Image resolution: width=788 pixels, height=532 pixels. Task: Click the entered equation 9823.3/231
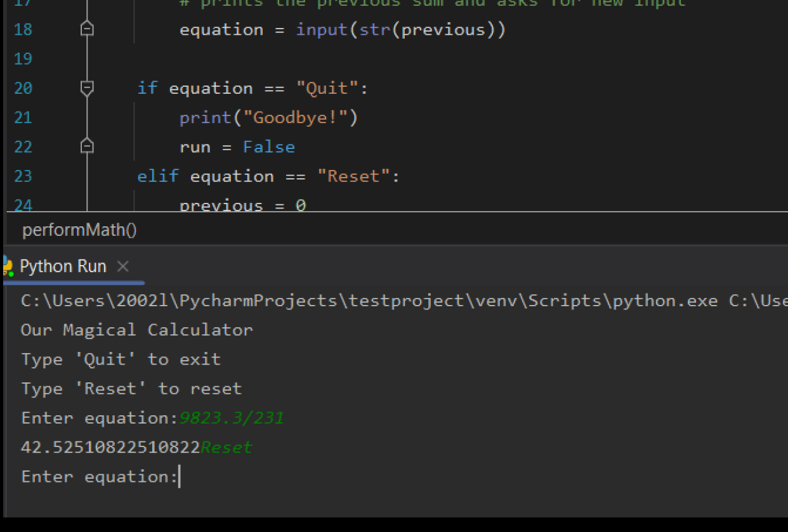point(231,418)
